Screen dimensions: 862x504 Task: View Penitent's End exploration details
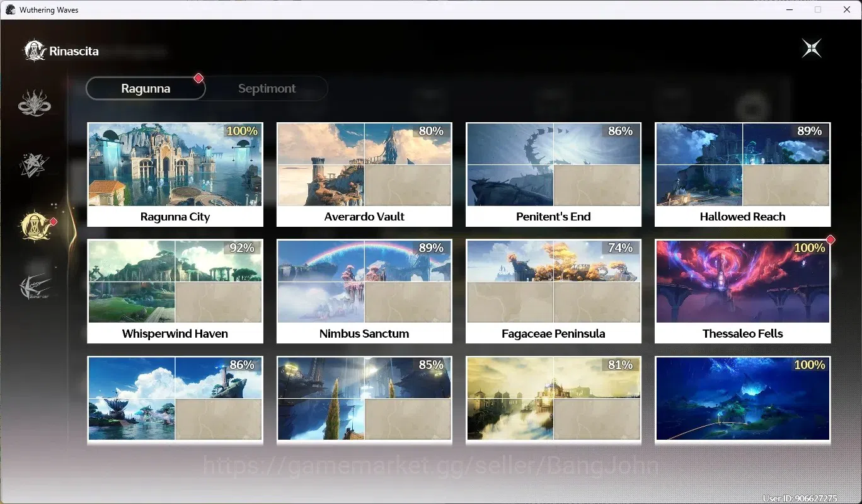click(553, 175)
